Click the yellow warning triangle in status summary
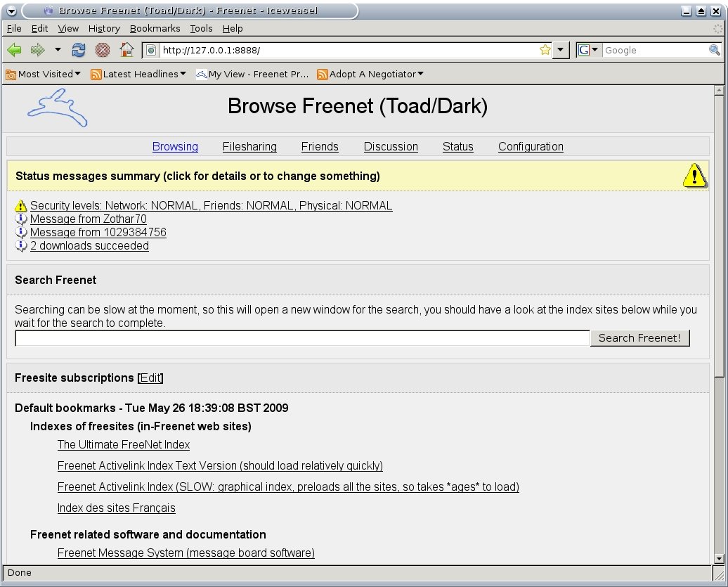Image resolution: width=728 pixels, height=587 pixels. tap(694, 176)
